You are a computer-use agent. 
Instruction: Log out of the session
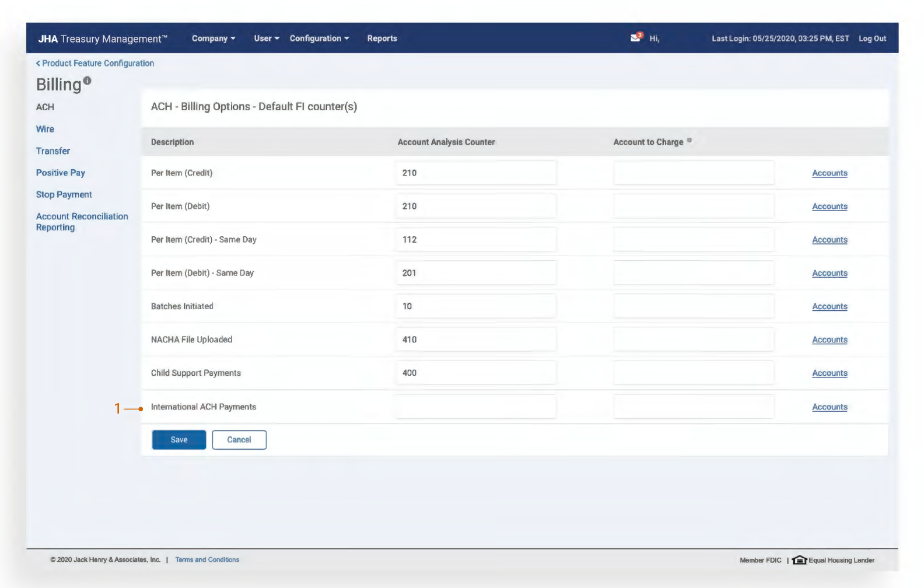click(872, 38)
